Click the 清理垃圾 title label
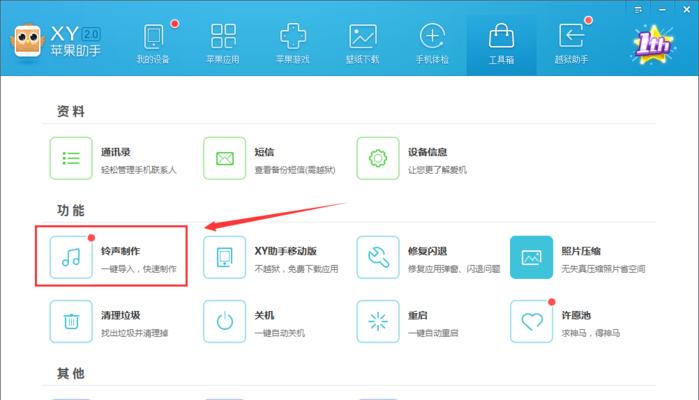This screenshot has width=699, height=400. click(x=120, y=315)
